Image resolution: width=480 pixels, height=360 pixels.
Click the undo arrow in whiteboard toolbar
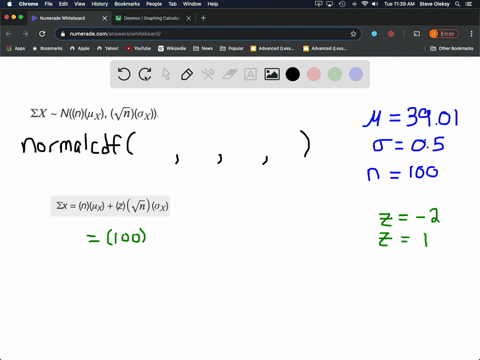124,74
